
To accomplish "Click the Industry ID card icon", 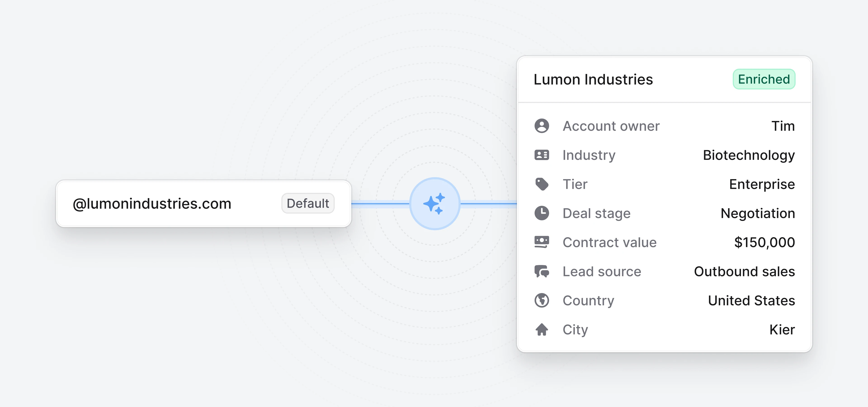I will 542,155.
